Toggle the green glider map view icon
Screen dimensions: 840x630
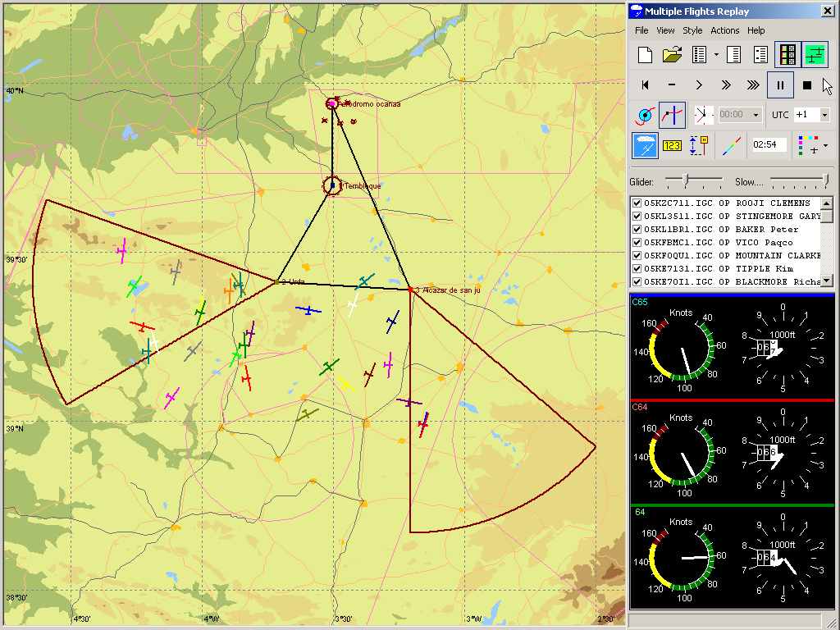pyautogui.click(x=815, y=55)
